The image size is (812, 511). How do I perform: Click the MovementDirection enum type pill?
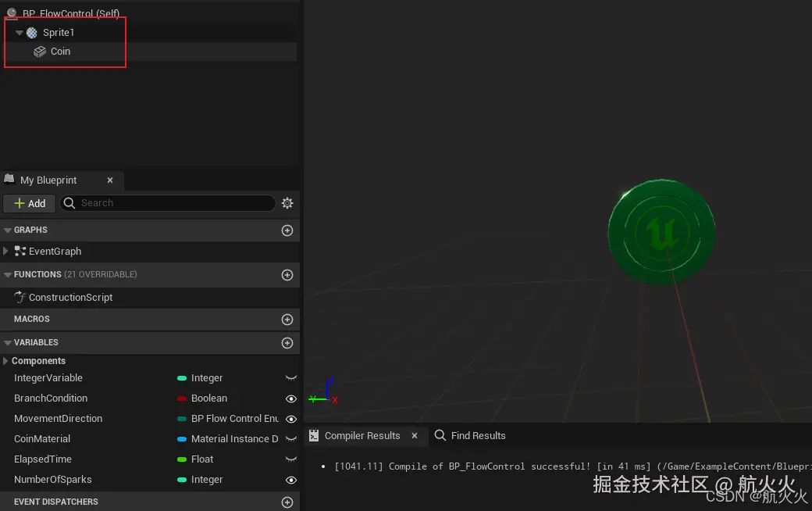pos(182,419)
